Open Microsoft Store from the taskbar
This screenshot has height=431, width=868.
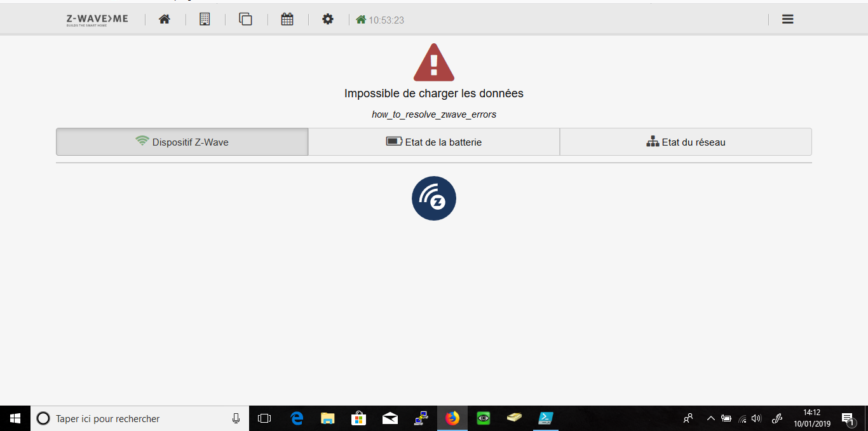click(359, 418)
